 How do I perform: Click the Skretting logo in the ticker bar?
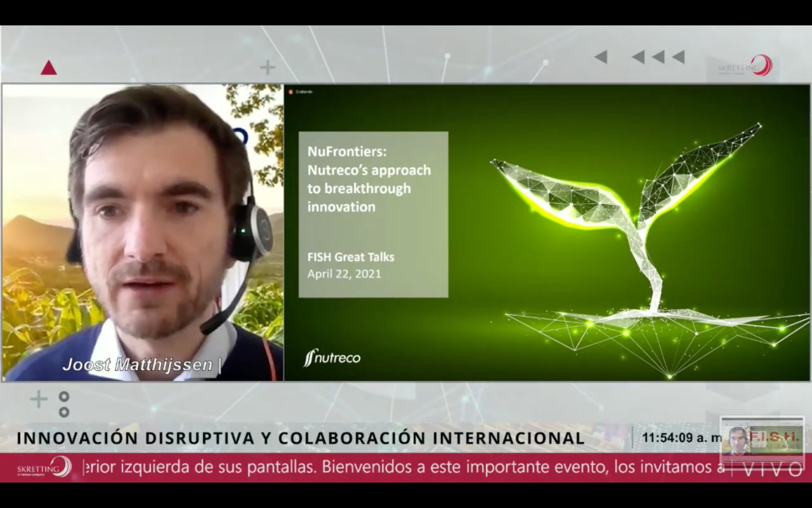click(44, 467)
